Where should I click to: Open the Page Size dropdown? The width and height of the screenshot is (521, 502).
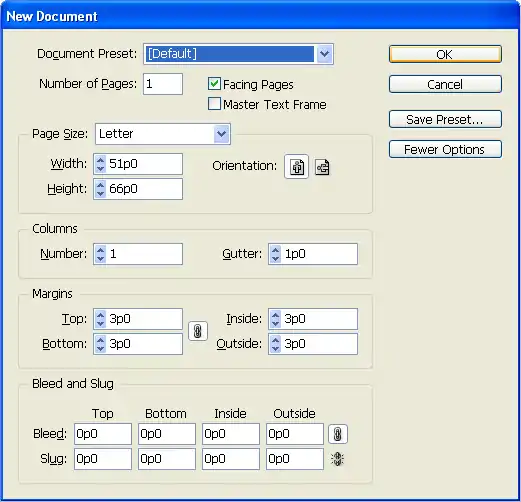(x=222, y=134)
